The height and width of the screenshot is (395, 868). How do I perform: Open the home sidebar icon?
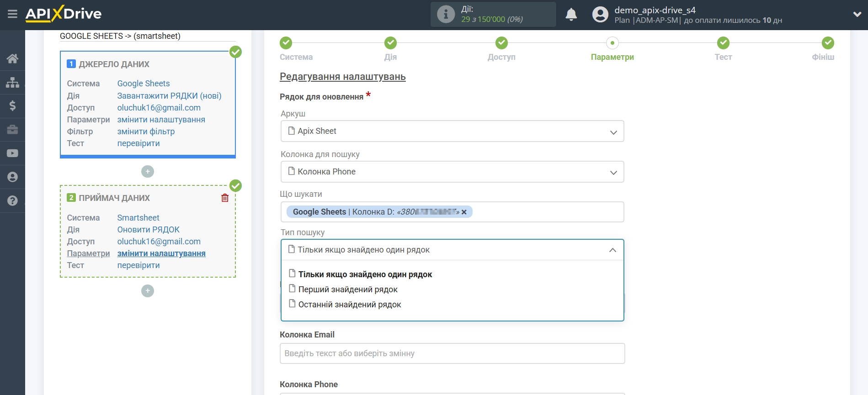(x=12, y=58)
